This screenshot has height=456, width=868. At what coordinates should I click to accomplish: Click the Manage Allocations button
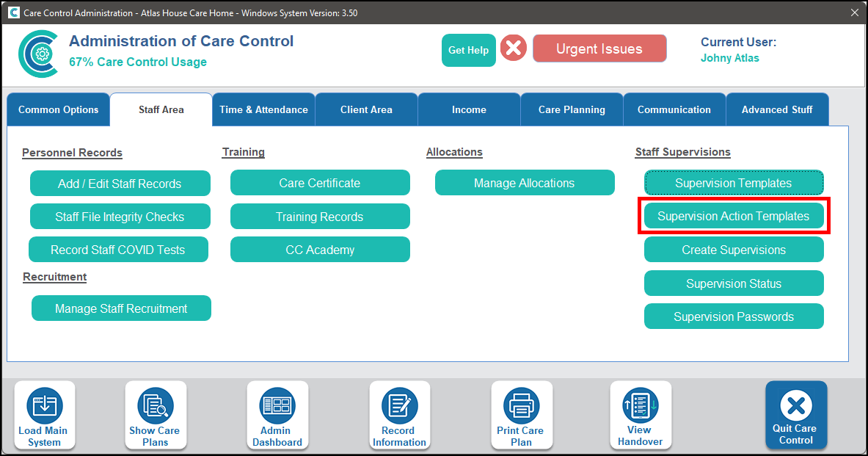pos(524,183)
